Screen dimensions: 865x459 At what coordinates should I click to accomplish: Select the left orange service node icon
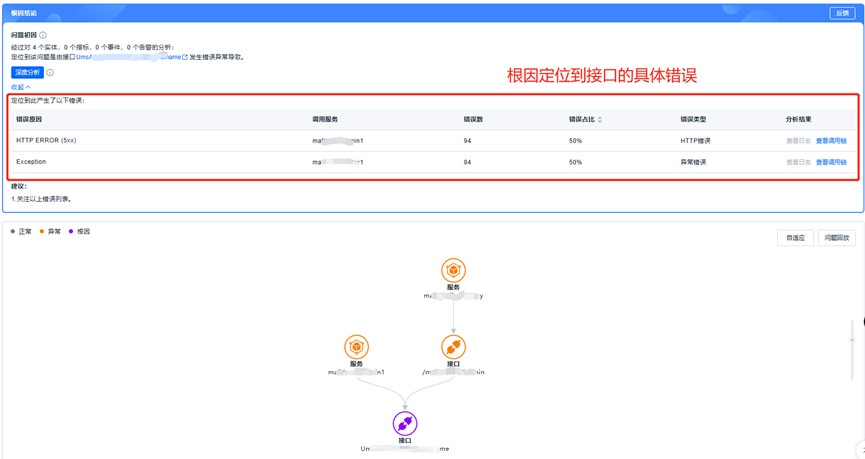click(357, 347)
